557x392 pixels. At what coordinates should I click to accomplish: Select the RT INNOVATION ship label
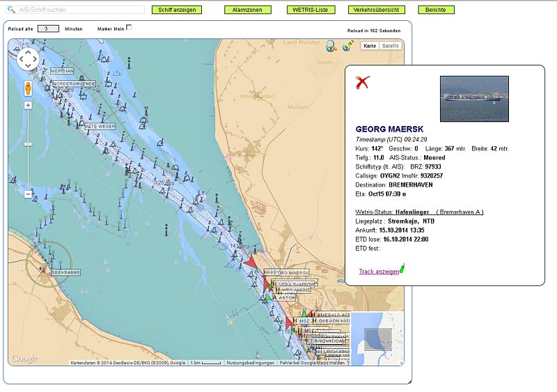pyautogui.click(x=326, y=340)
